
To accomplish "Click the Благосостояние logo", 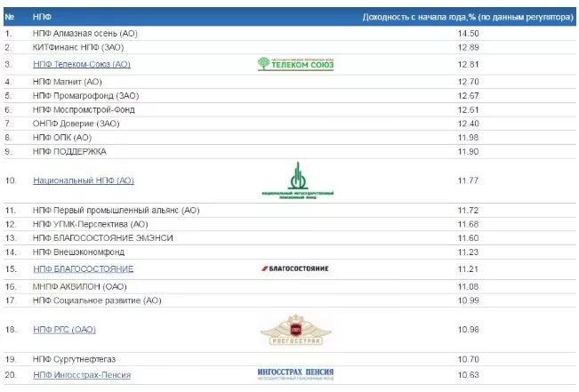I will coord(295,268).
